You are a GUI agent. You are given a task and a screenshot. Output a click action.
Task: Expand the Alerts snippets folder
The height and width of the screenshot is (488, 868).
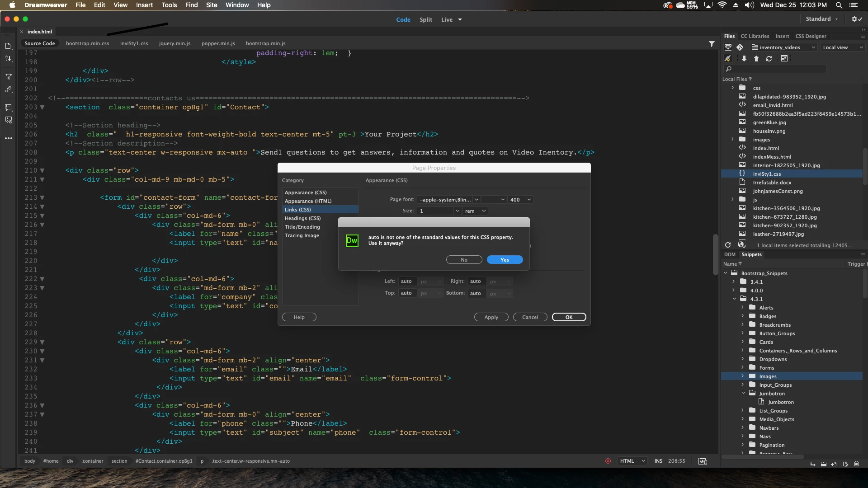click(x=742, y=308)
